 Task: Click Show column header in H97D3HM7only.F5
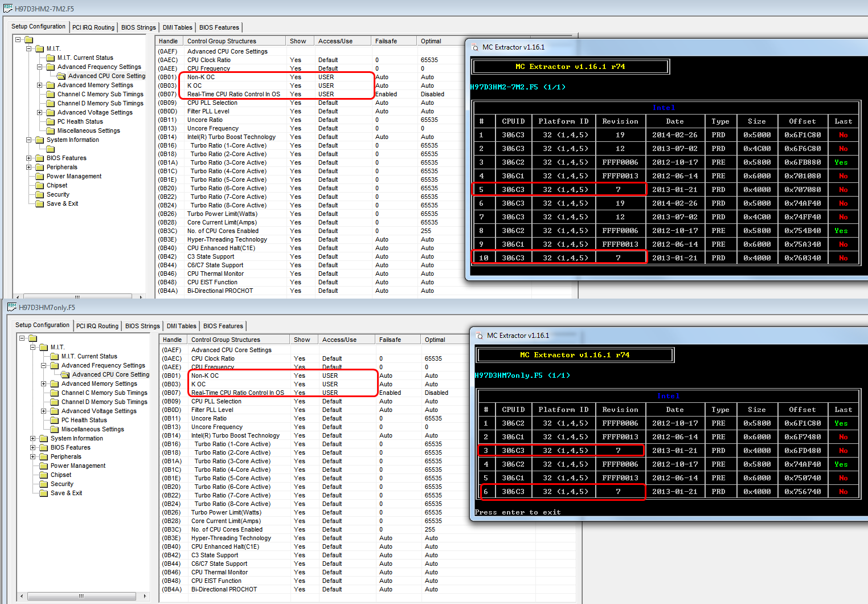coord(304,340)
